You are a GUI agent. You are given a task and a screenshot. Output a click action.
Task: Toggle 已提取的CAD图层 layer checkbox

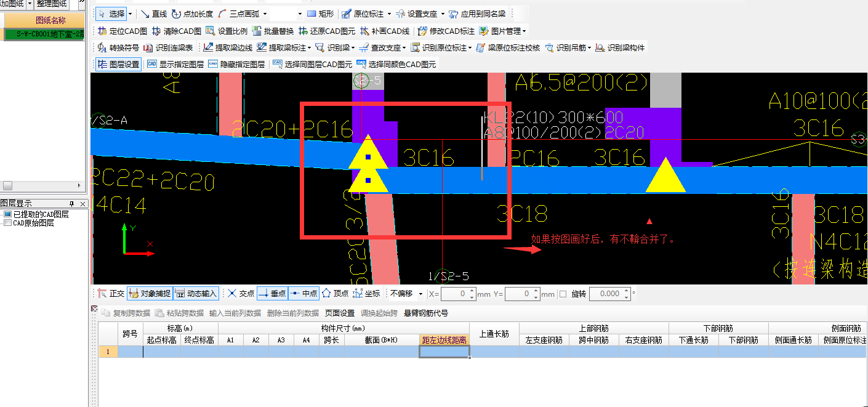tap(7, 214)
